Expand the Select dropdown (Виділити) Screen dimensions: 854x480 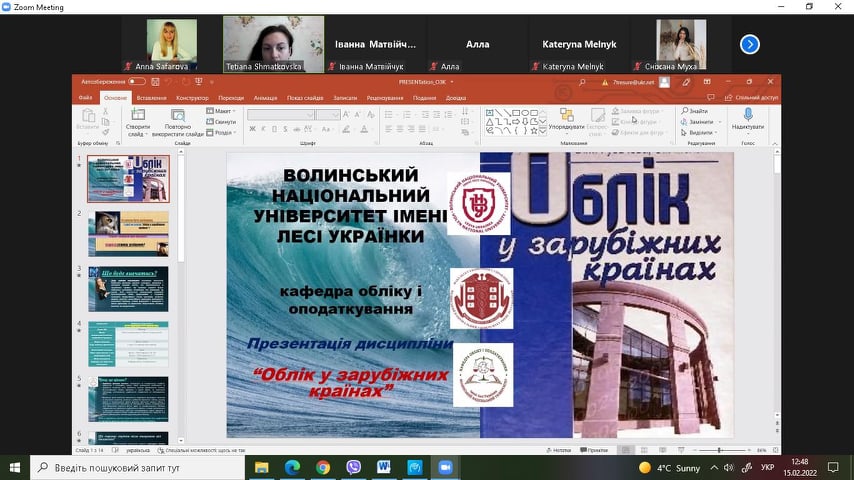(701, 132)
